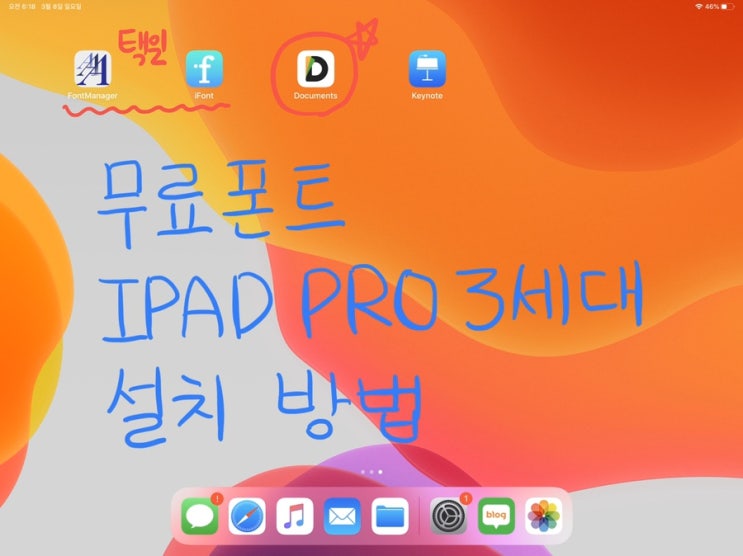Tap the clock in the status bar
Viewport: 743px width, 556px height.
[22, 7]
